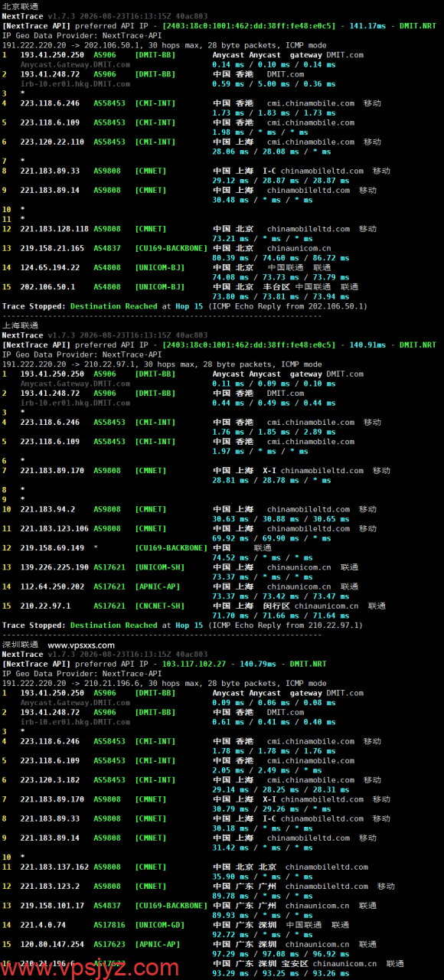Select hop IP 221.183.123.2
The image size is (444, 980).
pyautogui.click(x=50, y=887)
